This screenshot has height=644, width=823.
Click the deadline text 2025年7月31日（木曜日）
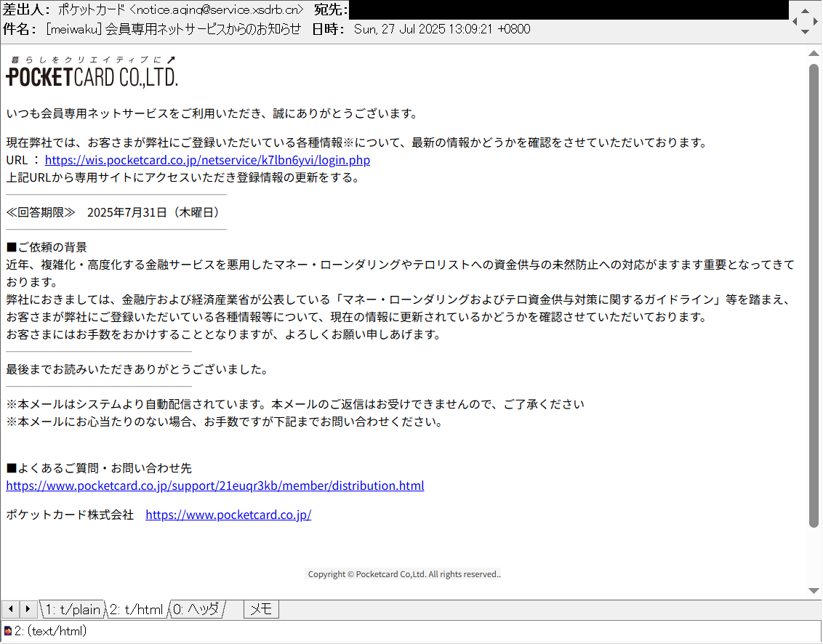[156, 212]
